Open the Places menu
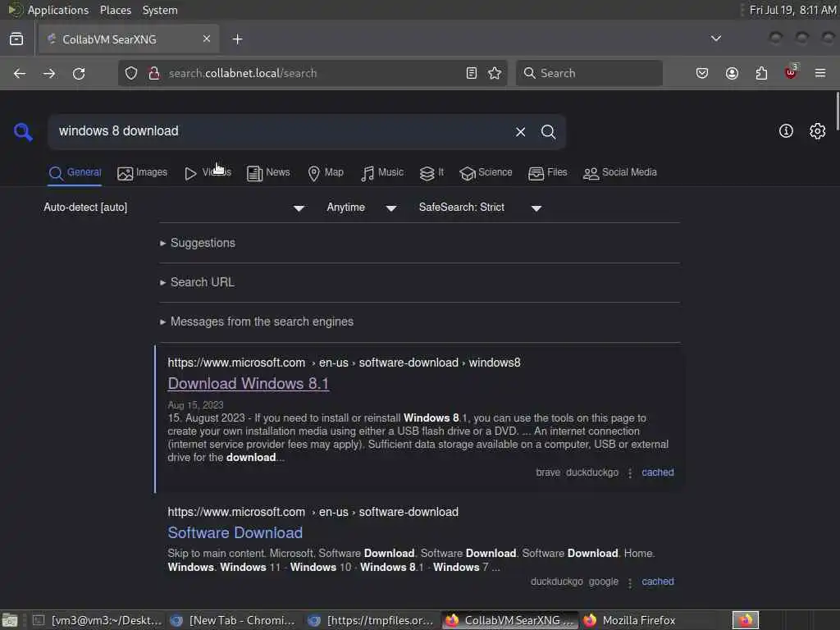Viewport: 840px width, 630px height. click(x=115, y=10)
